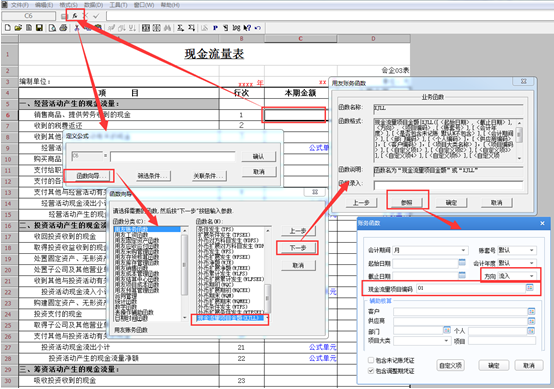554x389 pixels.
Task: Open the 会计年度 dropdown
Action: [x=531, y=263]
